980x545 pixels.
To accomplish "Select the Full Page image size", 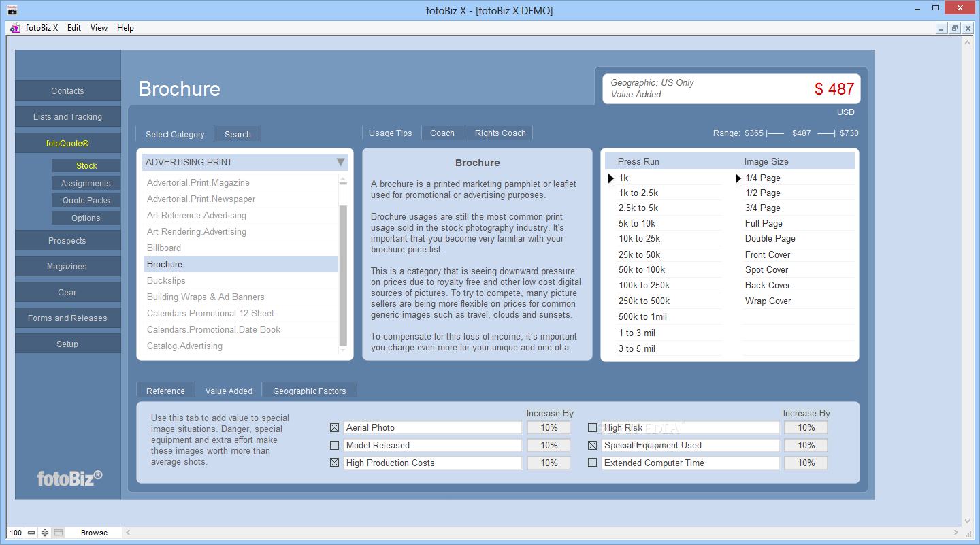I will click(x=798, y=224).
